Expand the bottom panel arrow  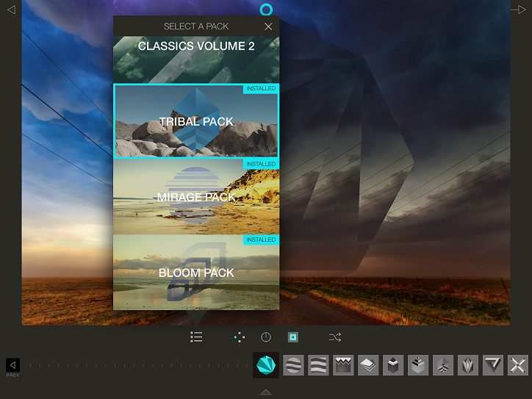tap(266, 392)
